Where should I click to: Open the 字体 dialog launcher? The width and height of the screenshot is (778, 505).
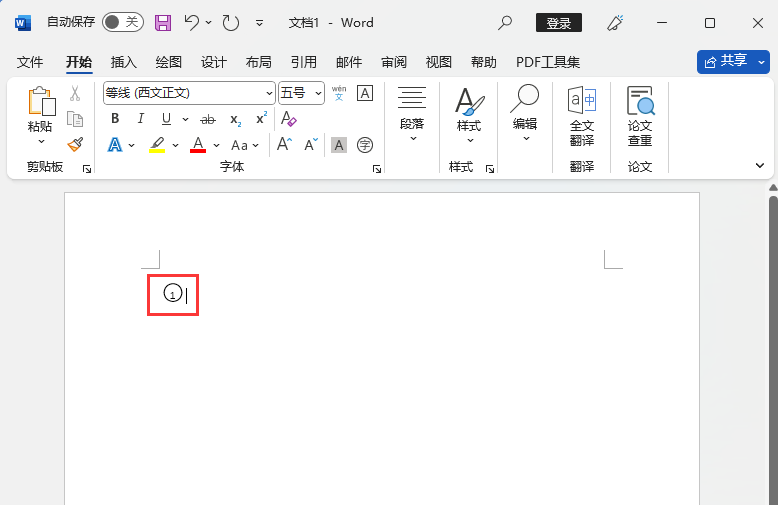377,169
